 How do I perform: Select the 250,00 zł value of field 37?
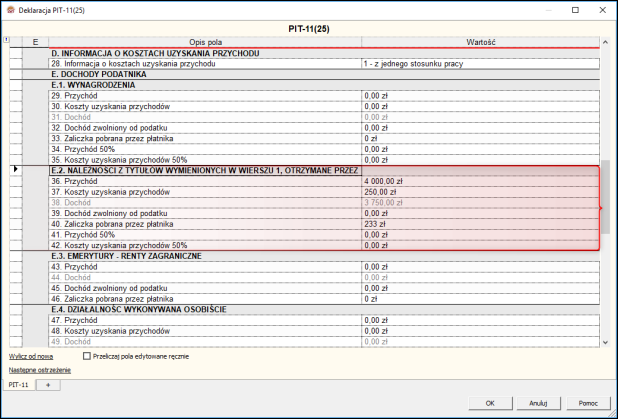pos(480,192)
